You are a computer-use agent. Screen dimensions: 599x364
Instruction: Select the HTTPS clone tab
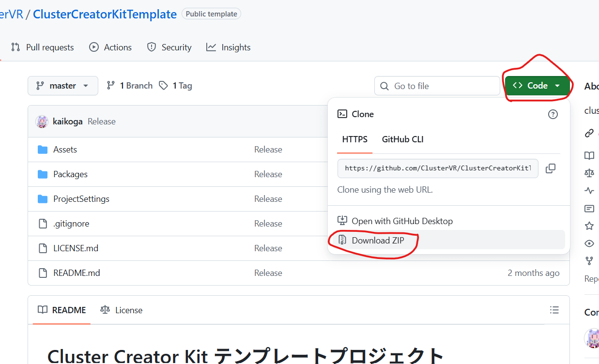[x=354, y=139]
